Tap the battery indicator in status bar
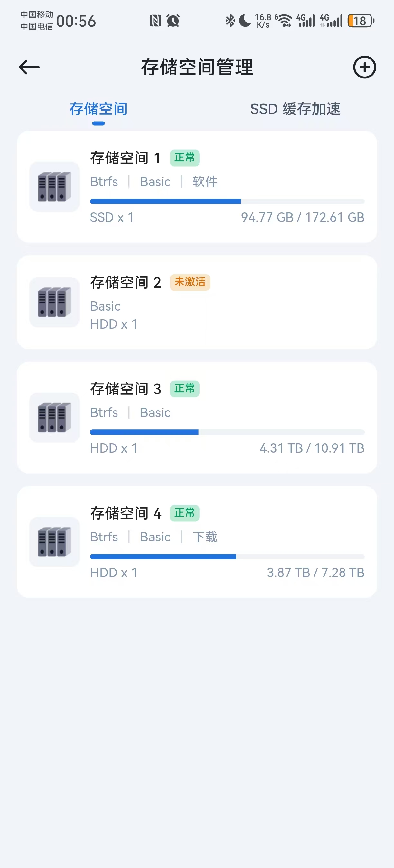The height and width of the screenshot is (868, 394). pyautogui.click(x=361, y=21)
